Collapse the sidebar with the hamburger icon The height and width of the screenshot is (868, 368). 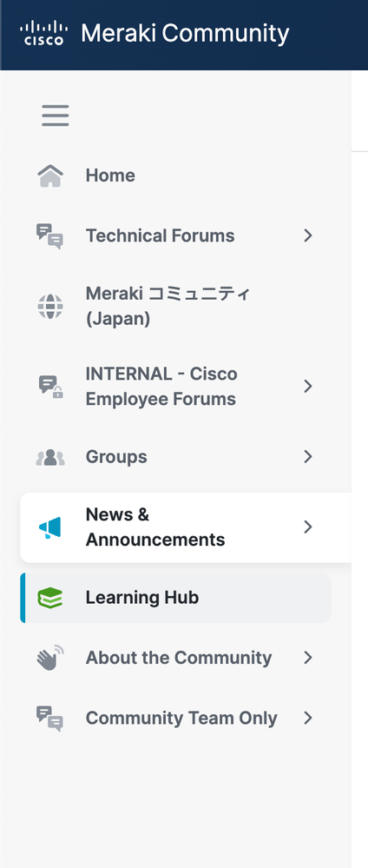click(x=56, y=116)
